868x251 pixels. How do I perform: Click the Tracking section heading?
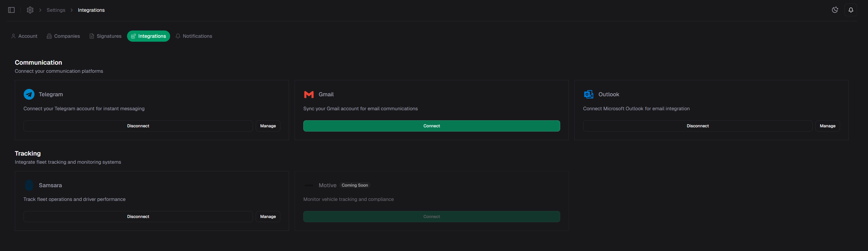28,153
